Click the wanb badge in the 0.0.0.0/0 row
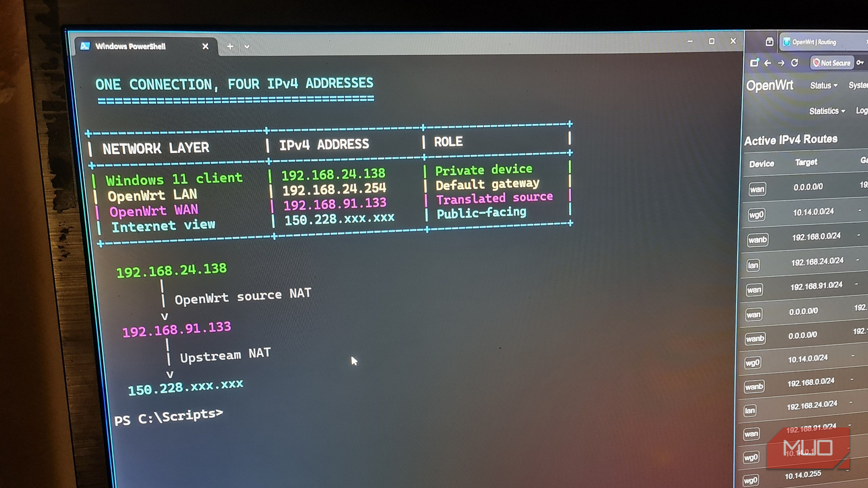 pyautogui.click(x=755, y=338)
